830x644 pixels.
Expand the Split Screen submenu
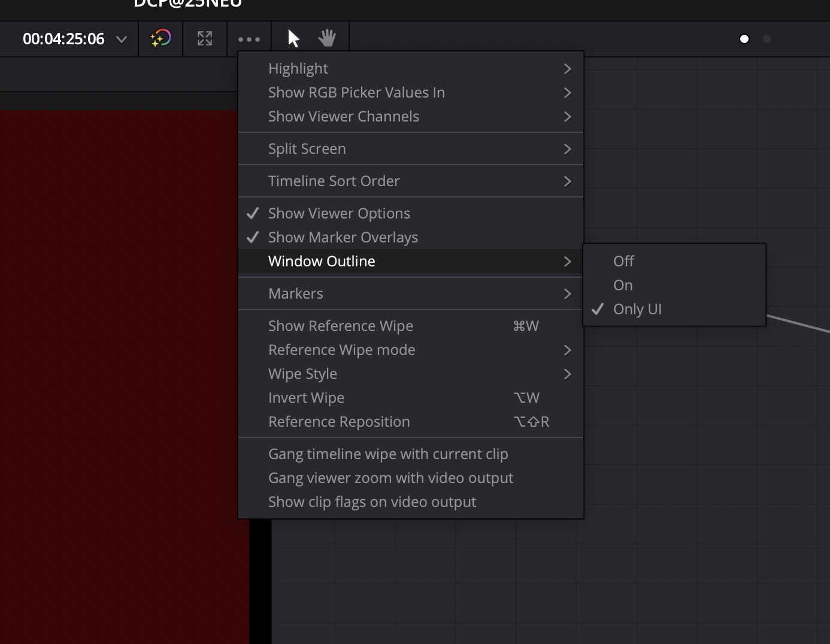(x=411, y=149)
